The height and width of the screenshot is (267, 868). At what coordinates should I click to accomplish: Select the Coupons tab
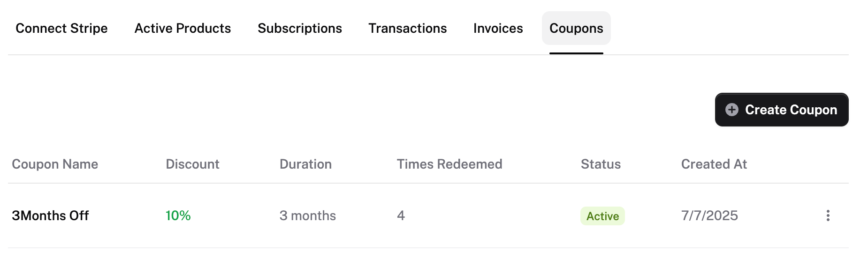click(576, 29)
